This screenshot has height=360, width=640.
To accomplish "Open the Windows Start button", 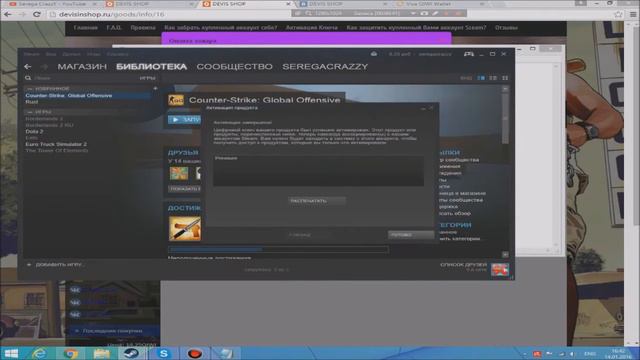I will pos(11,353).
